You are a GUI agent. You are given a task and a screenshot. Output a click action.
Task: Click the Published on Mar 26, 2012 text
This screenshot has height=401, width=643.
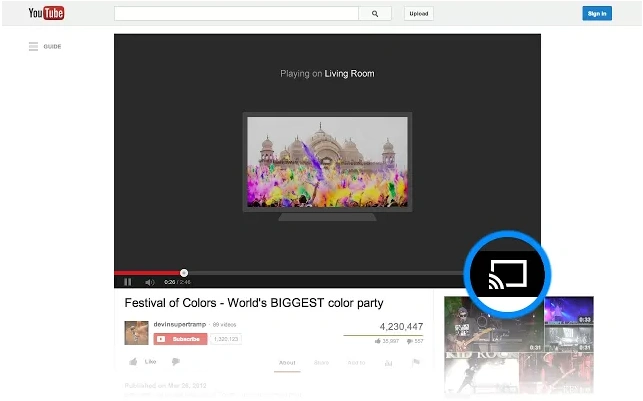click(165, 385)
